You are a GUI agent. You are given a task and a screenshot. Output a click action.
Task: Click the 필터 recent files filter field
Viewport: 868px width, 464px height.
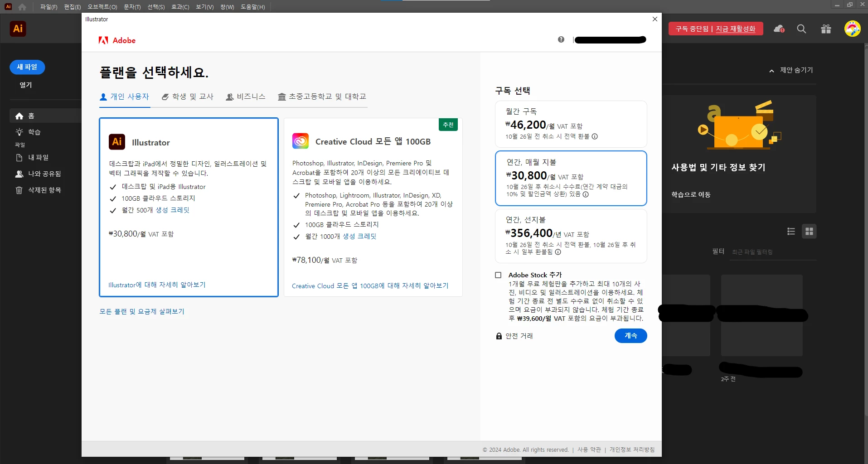774,252
